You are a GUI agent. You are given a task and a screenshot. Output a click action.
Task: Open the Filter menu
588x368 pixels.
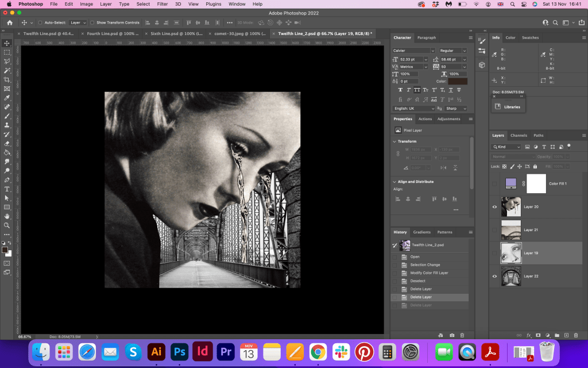(163, 4)
